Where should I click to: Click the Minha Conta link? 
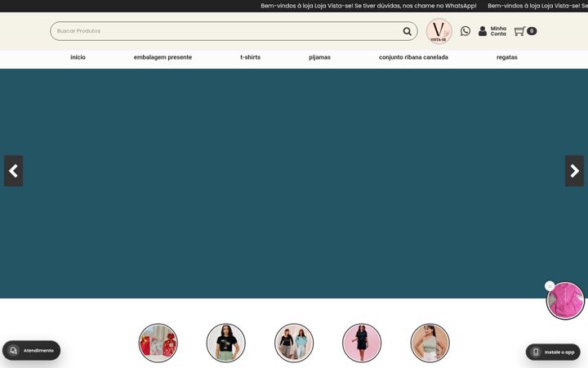click(x=498, y=31)
